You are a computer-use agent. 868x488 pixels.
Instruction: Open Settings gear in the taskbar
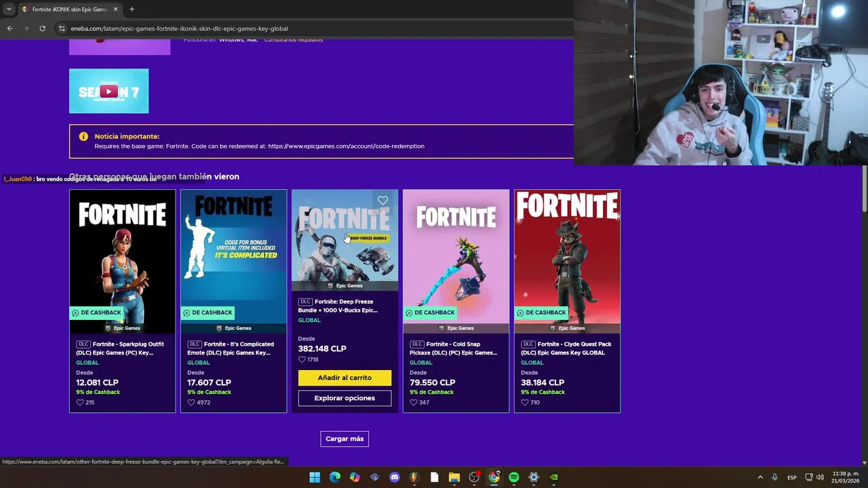[534, 477]
